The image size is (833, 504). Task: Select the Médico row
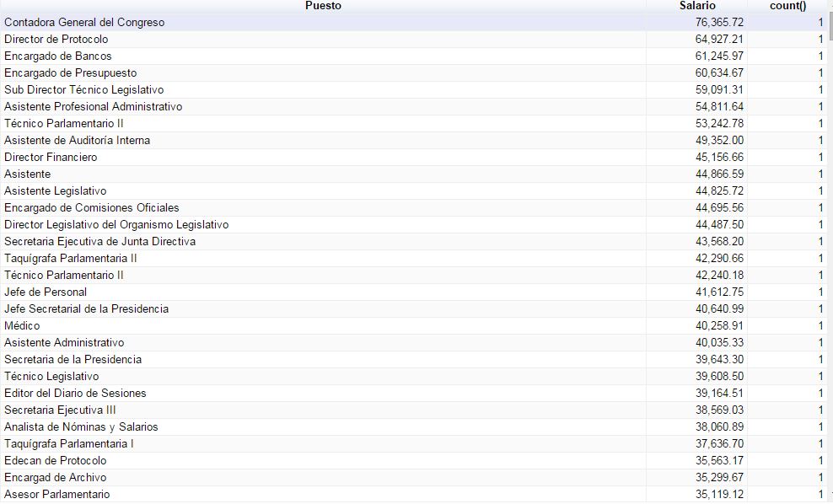click(22, 326)
